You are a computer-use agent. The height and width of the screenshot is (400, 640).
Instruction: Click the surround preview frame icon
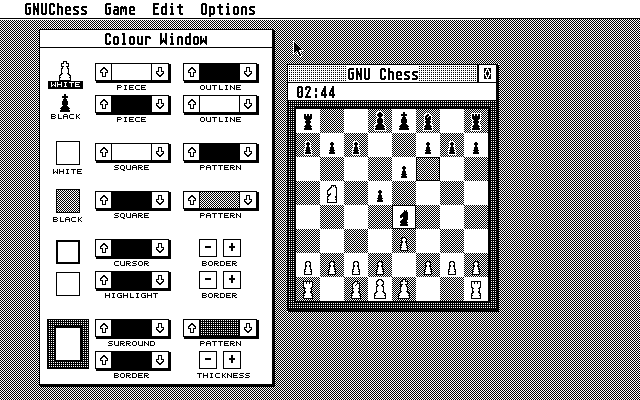[x=68, y=344]
